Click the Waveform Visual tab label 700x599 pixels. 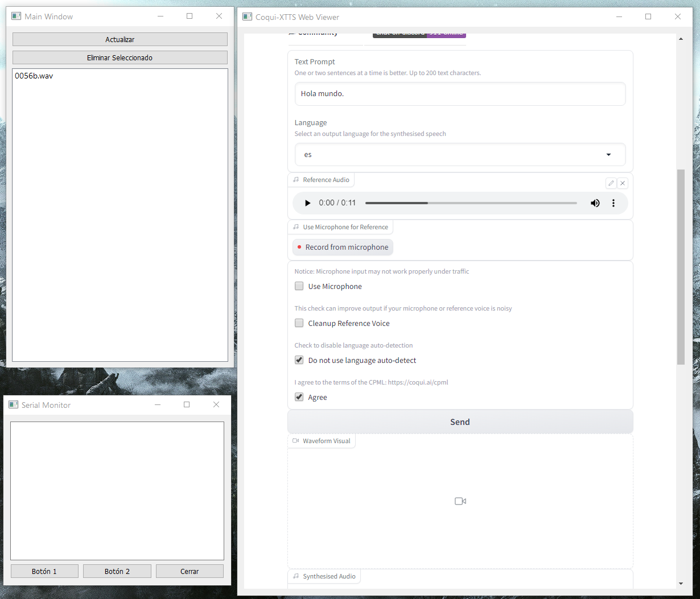point(322,441)
